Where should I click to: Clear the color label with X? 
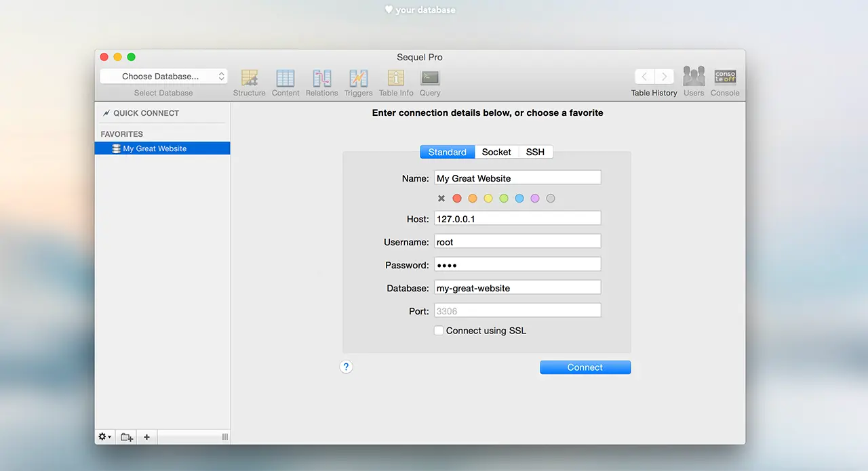(x=441, y=199)
